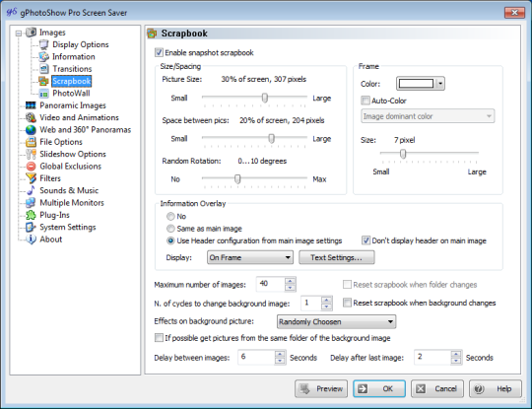Image resolution: width=532 pixels, height=409 pixels.
Task: Click the Images tree node icon
Action: coord(31,33)
